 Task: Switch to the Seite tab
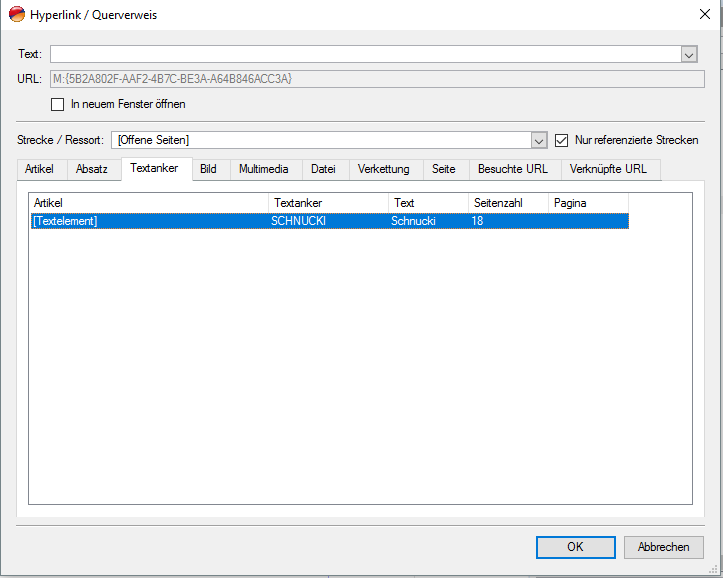coord(444,169)
